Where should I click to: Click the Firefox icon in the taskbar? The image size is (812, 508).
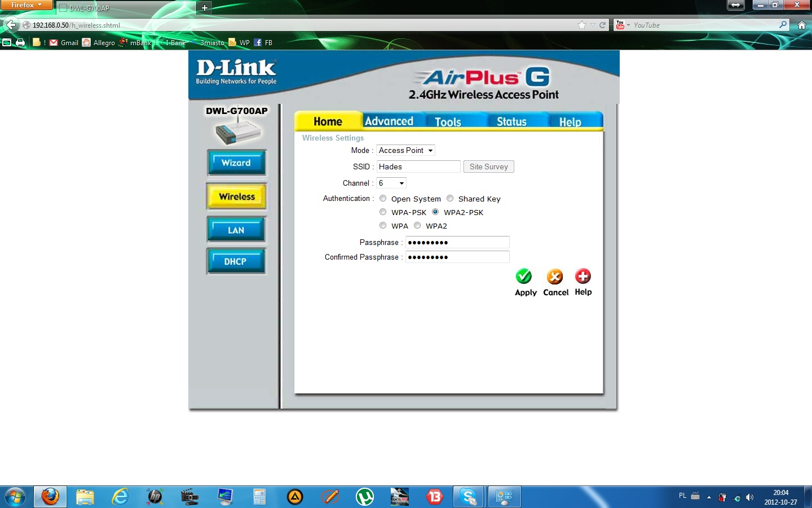point(50,497)
